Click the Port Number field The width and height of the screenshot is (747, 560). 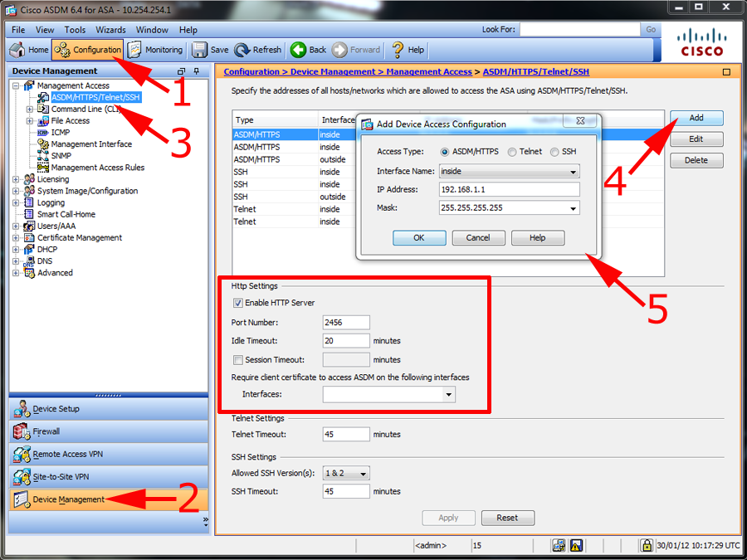pos(346,323)
